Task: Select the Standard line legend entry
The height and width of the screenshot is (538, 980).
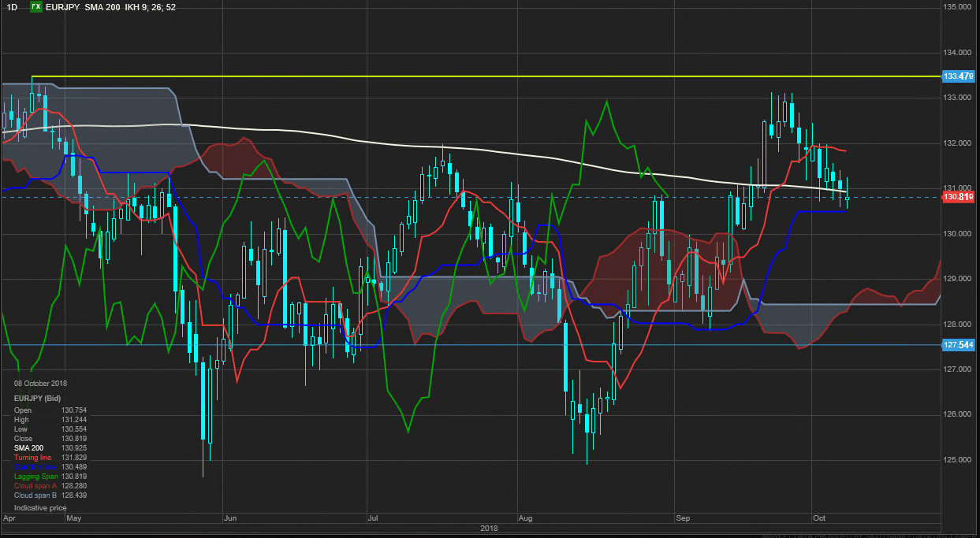Action: pos(35,467)
